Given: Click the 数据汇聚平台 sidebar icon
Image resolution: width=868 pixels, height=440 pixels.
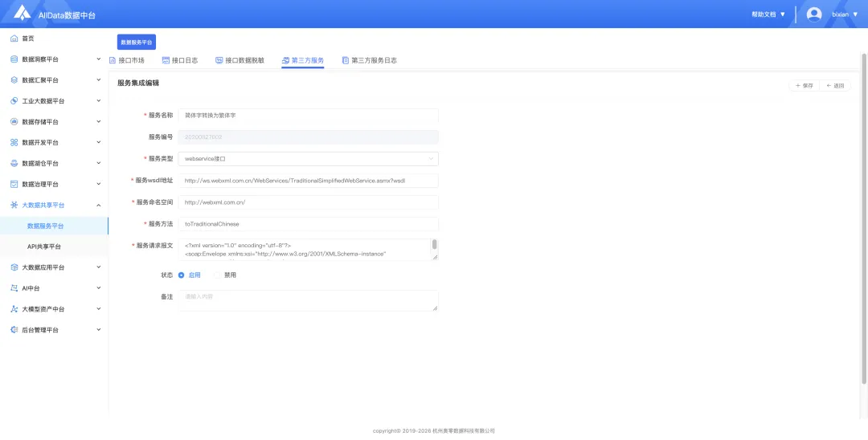Looking at the screenshot, I should [x=14, y=80].
